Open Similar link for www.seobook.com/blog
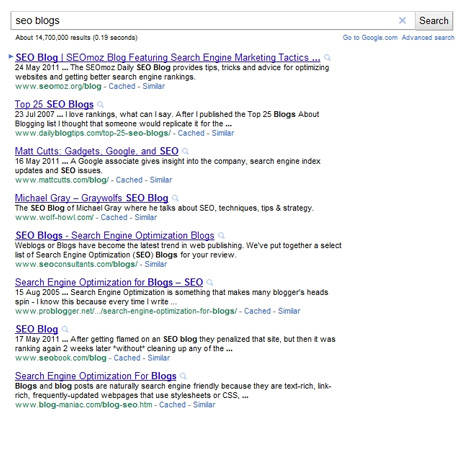Viewport: 467px width, 463px height. (x=159, y=358)
